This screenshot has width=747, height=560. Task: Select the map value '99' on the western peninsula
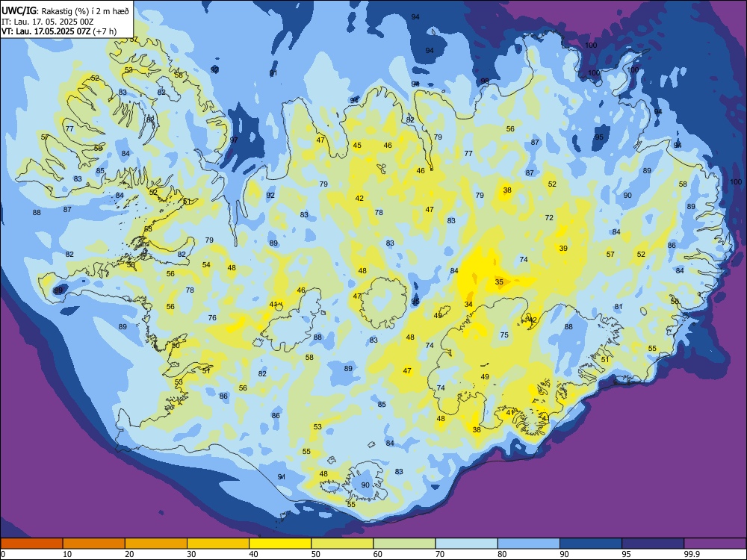[x=58, y=290]
